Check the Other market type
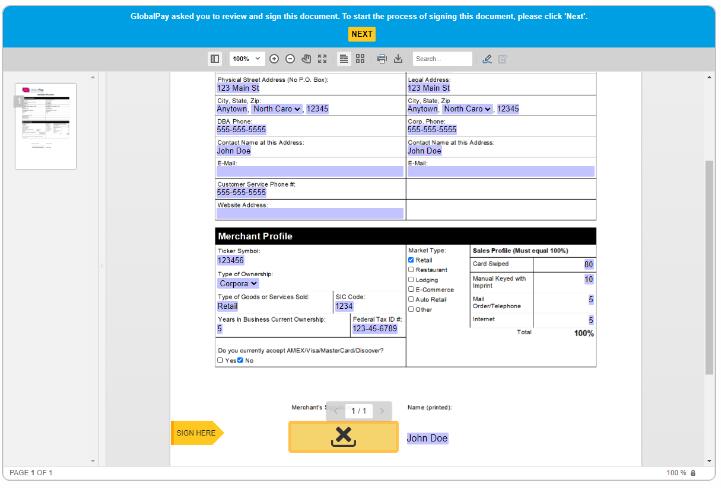The height and width of the screenshot is (488, 721). point(411,309)
